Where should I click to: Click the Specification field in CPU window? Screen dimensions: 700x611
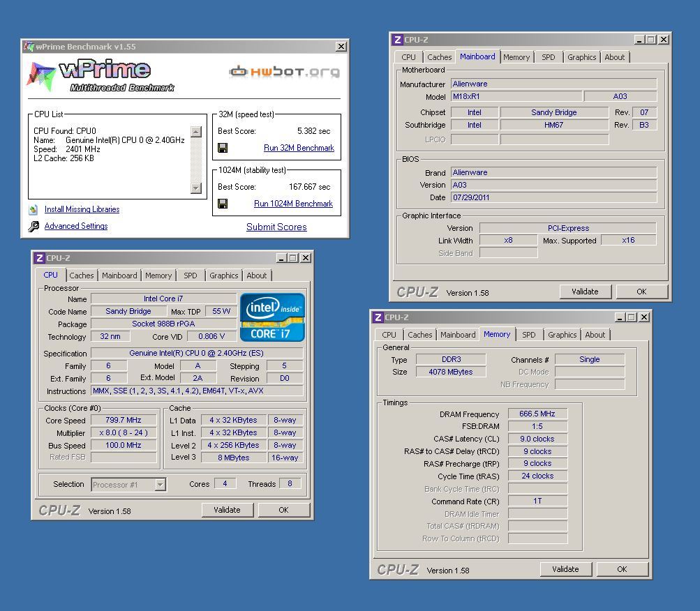click(196, 353)
